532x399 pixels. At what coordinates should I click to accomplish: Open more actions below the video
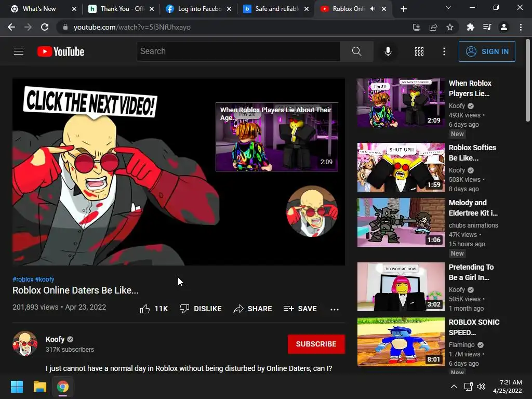click(335, 309)
